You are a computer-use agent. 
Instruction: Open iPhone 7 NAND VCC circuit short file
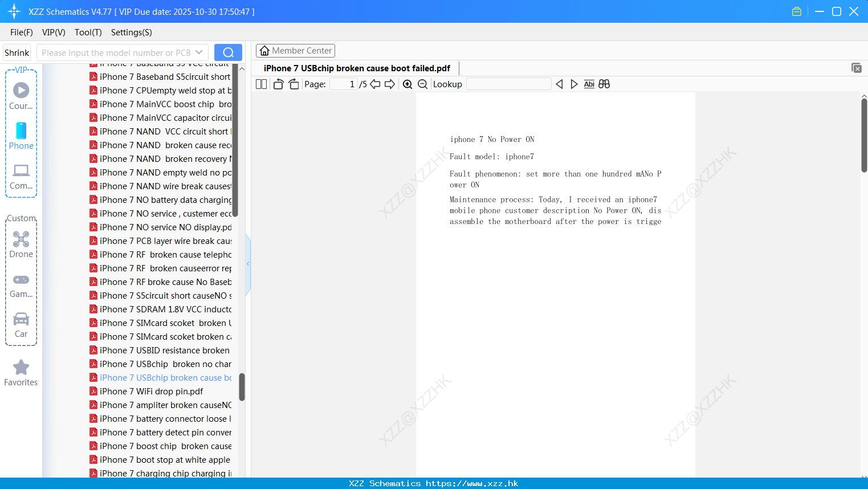tap(160, 132)
